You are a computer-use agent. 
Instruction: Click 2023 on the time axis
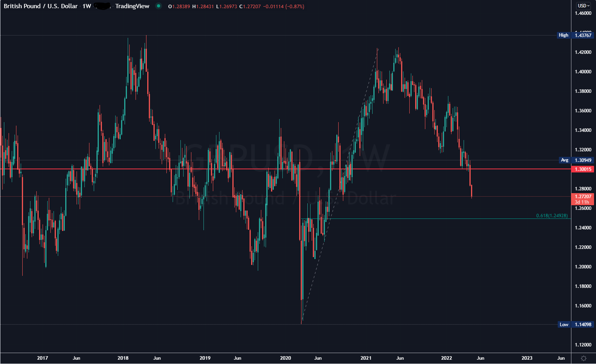[528, 358]
